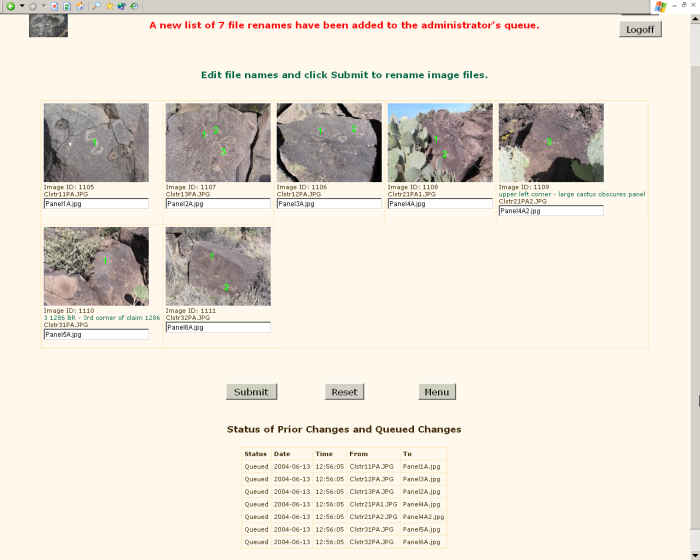Image resolution: width=700 pixels, height=560 pixels.
Task: Open the Back history dropdown arrow
Action: coord(22,6)
